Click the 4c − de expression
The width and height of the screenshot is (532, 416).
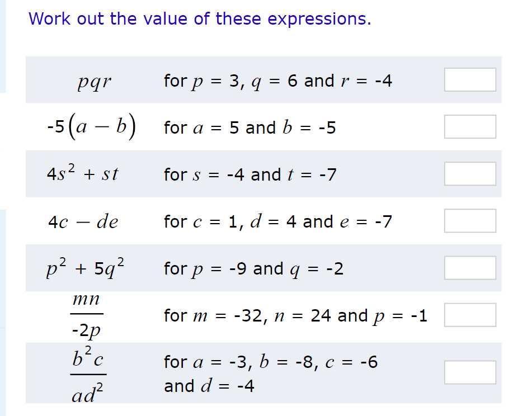[83, 222]
